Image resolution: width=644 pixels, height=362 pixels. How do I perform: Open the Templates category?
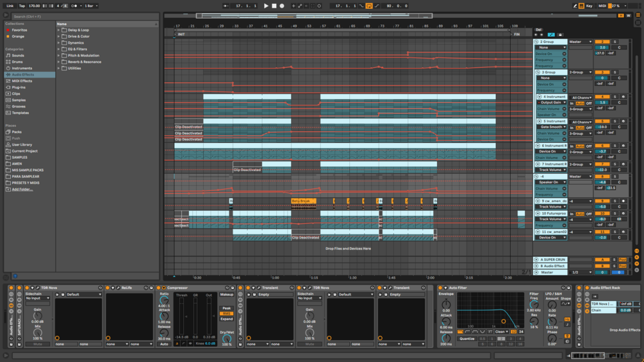pyautogui.click(x=20, y=113)
